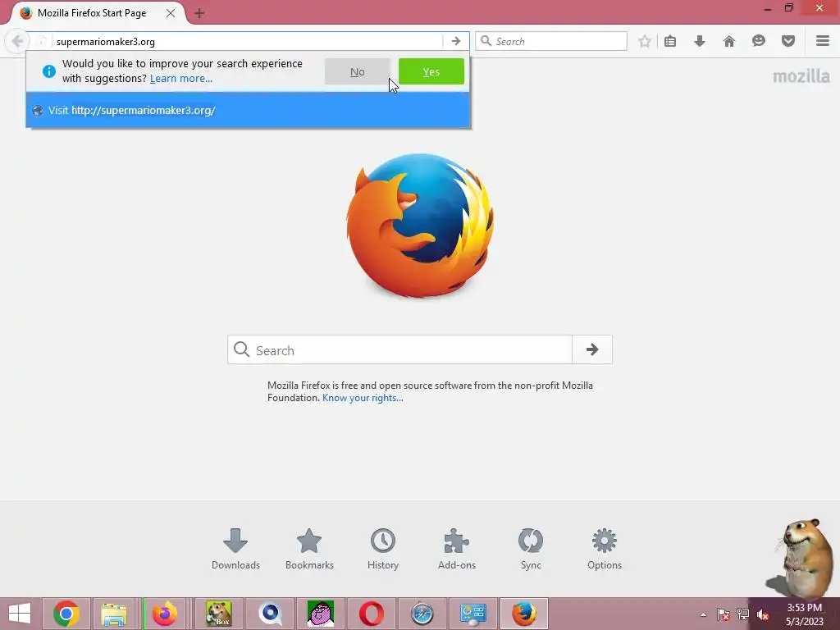Submit the start page search arrow

(x=592, y=349)
